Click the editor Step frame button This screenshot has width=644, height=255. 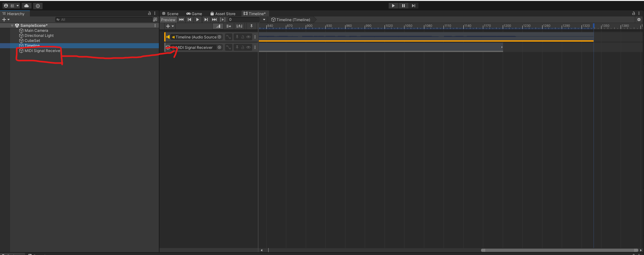(413, 6)
